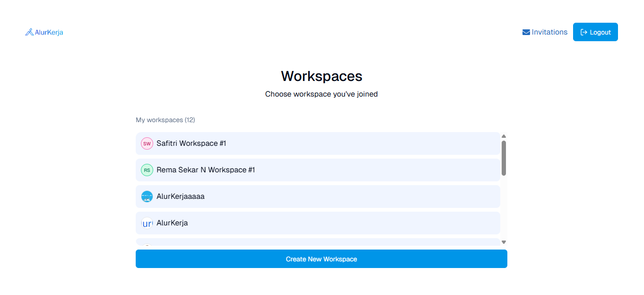This screenshot has height=295, width=644.
Task: Click the Logout button
Action: click(x=595, y=32)
